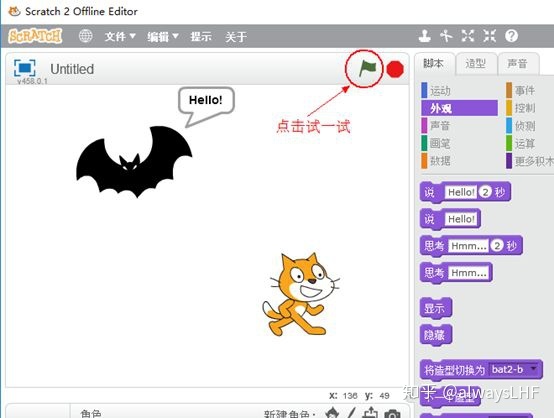554x418 pixels.
Task: Click the 提示 menu item
Action: [201, 36]
